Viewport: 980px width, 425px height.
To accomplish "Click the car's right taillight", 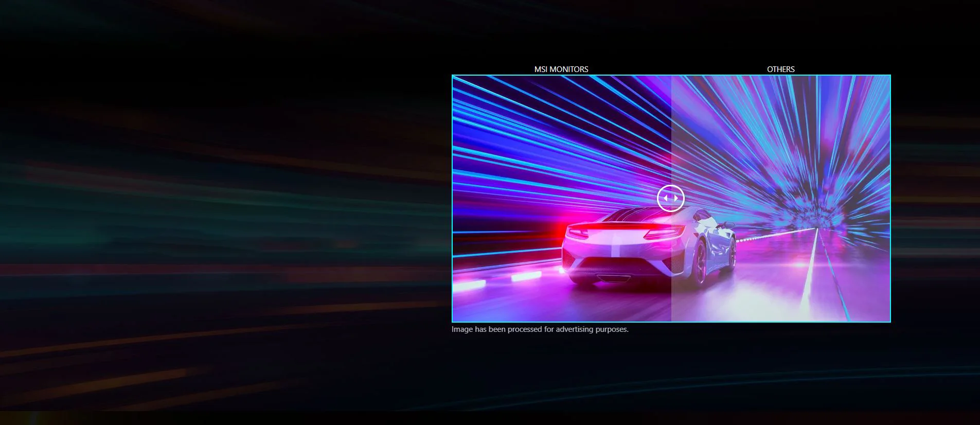I will pos(664,233).
